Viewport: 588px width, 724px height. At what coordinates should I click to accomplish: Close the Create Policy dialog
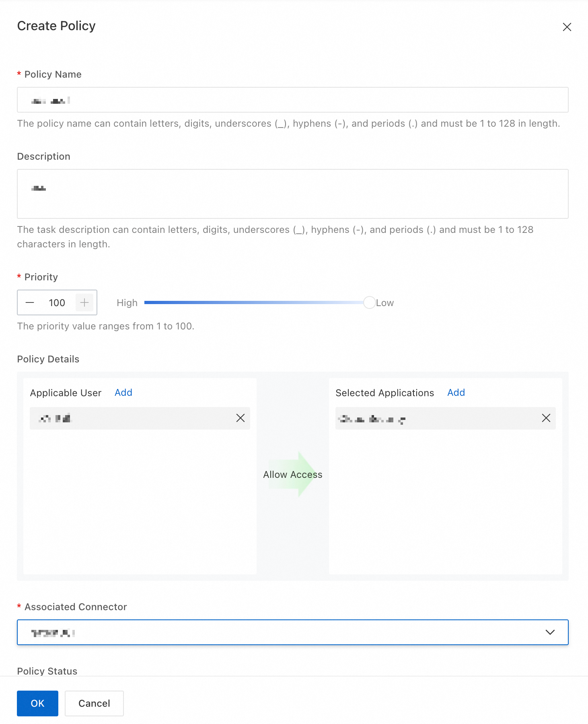(x=567, y=27)
